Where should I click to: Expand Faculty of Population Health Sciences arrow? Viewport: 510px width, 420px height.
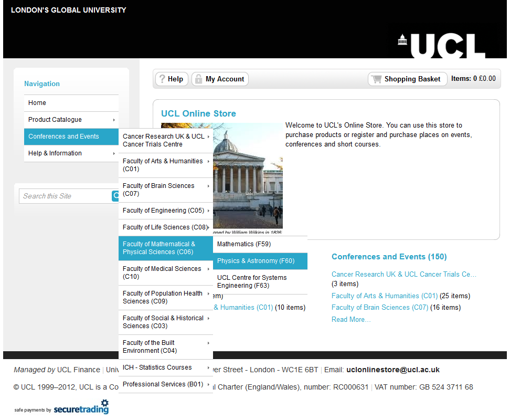[x=208, y=294]
